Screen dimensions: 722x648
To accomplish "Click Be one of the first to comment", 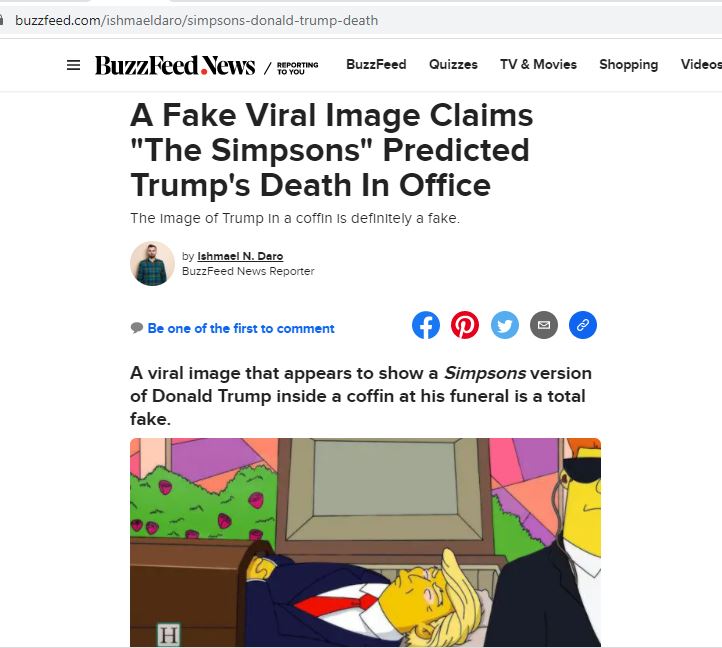I will click(241, 328).
